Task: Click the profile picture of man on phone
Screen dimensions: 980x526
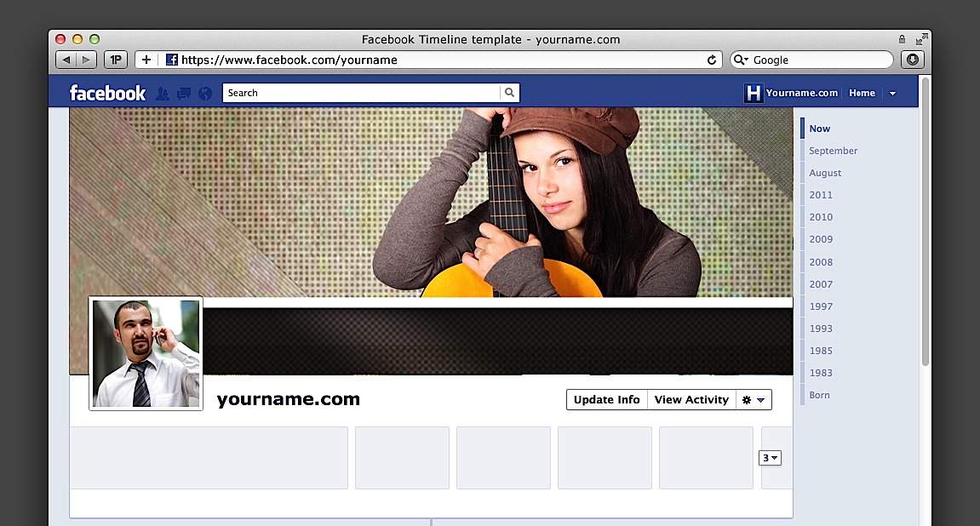Action: 146,353
